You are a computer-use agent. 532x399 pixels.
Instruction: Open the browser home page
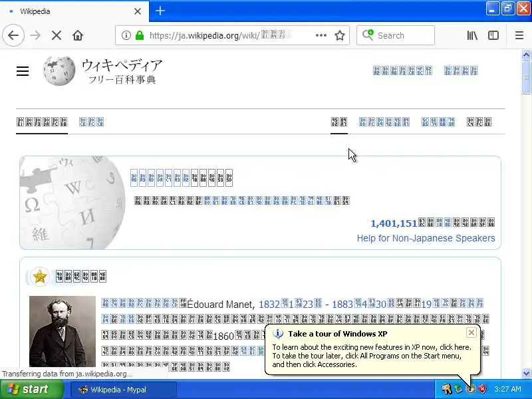78,35
